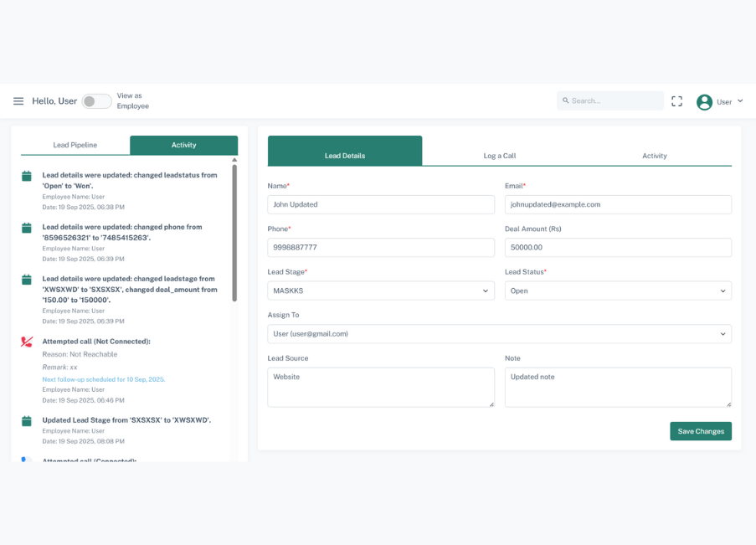Viewport: 756px width, 545px height.
Task: Open the hamburger navigation menu
Action: click(18, 100)
